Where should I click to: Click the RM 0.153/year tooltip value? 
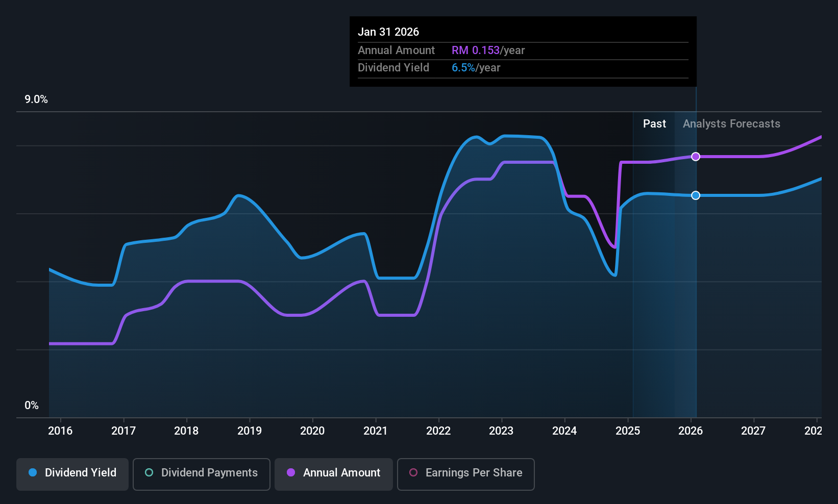coord(488,51)
